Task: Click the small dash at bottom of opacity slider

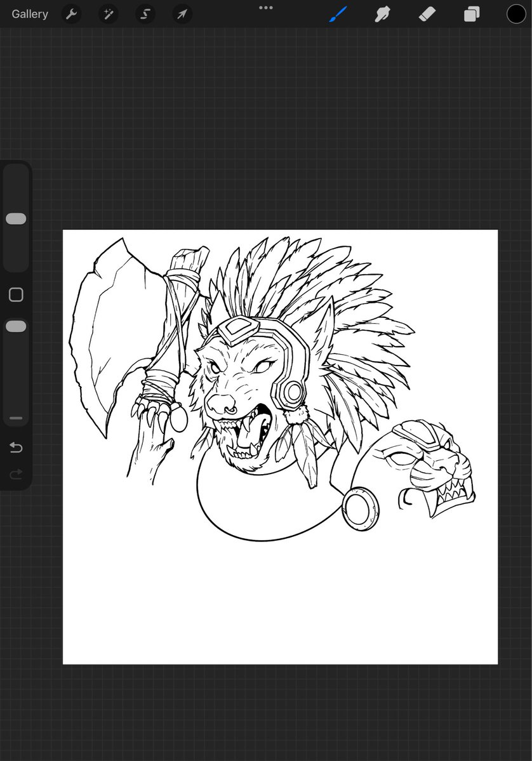Action: [16, 418]
